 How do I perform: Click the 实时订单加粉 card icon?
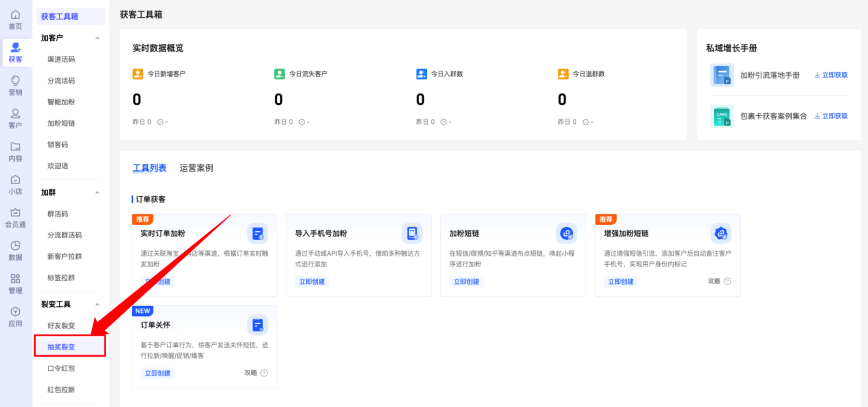[x=258, y=234]
